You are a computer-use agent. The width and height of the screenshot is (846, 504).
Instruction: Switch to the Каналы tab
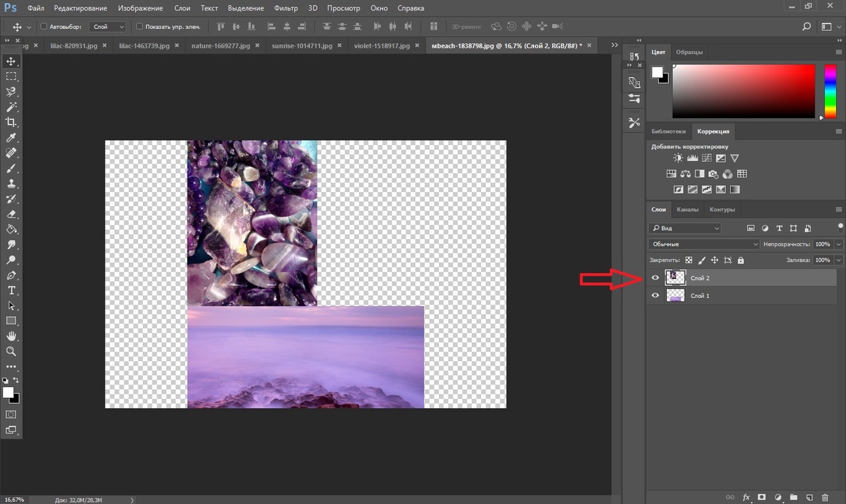(687, 209)
